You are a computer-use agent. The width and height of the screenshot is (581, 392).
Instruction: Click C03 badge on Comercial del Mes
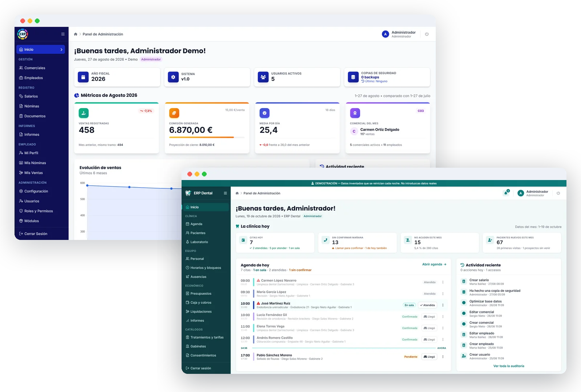(x=420, y=111)
